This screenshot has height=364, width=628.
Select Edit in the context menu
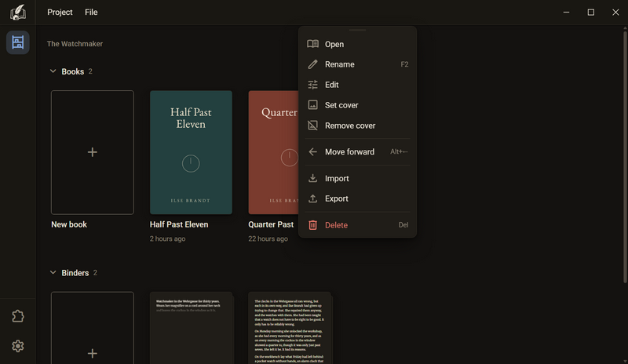(x=358, y=85)
